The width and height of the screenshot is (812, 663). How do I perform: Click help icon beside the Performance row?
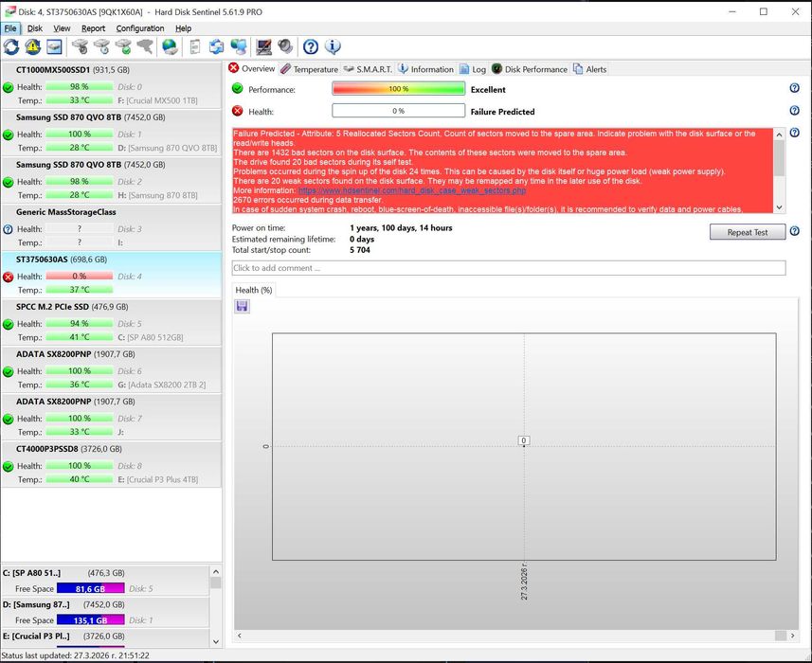[x=794, y=89]
